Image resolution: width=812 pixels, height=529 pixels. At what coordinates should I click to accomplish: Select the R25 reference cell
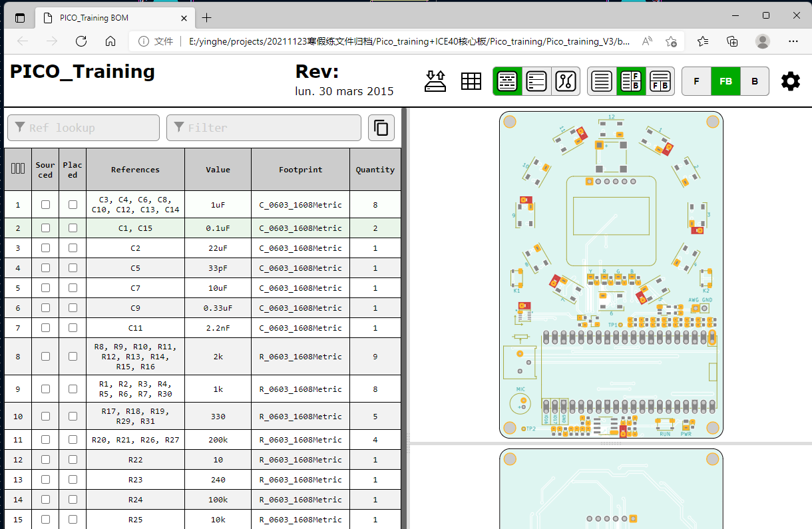(135, 519)
